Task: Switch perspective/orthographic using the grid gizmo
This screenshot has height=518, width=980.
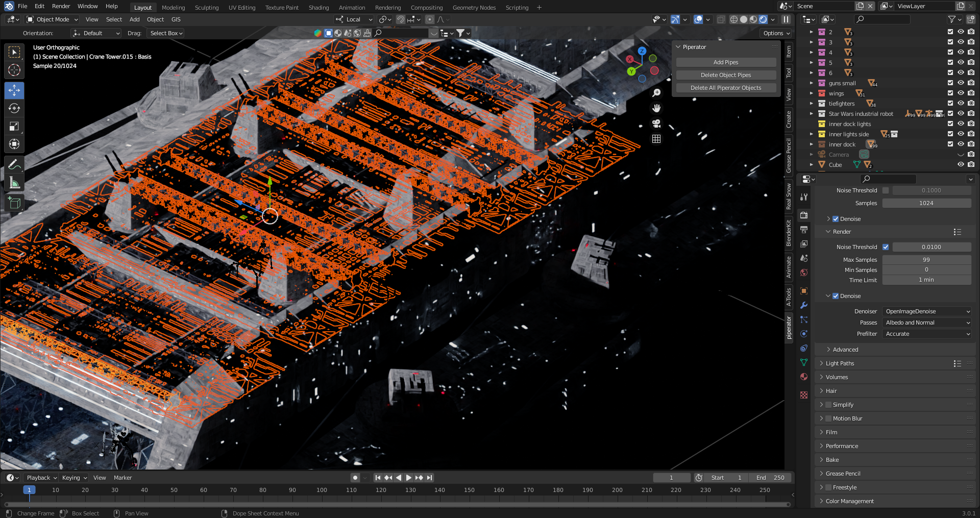Action: tap(656, 139)
